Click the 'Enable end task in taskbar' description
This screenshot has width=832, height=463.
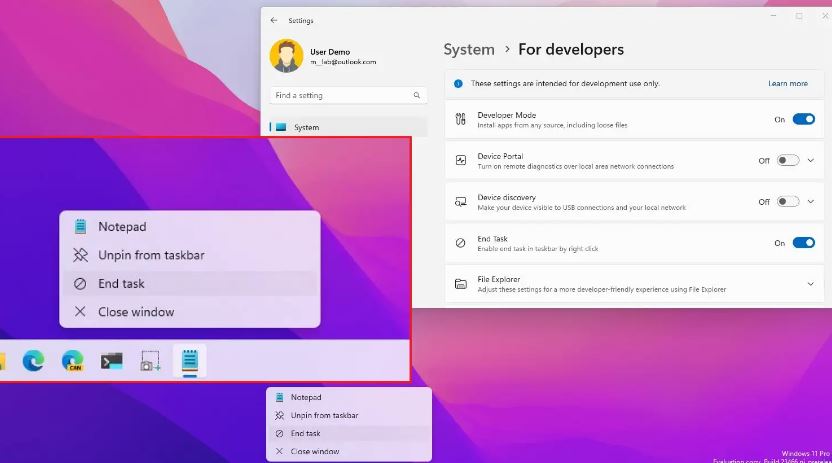click(x=538, y=249)
